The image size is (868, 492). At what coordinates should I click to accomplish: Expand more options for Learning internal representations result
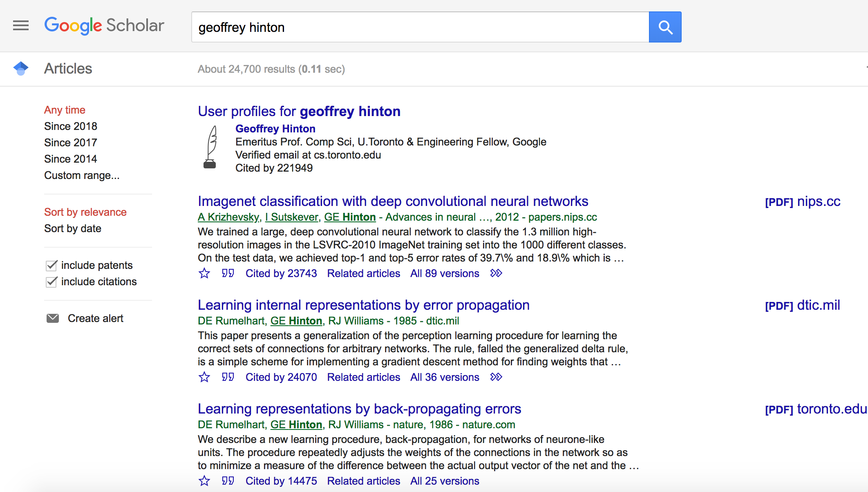click(x=496, y=377)
